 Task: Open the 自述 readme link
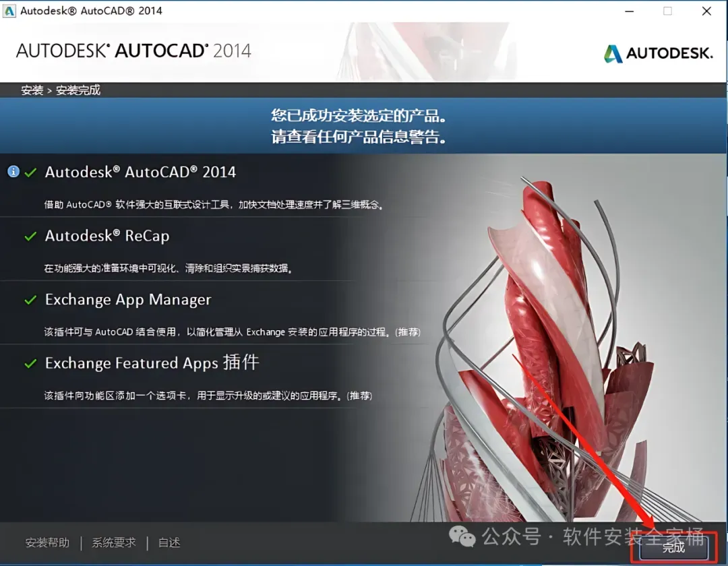click(169, 542)
